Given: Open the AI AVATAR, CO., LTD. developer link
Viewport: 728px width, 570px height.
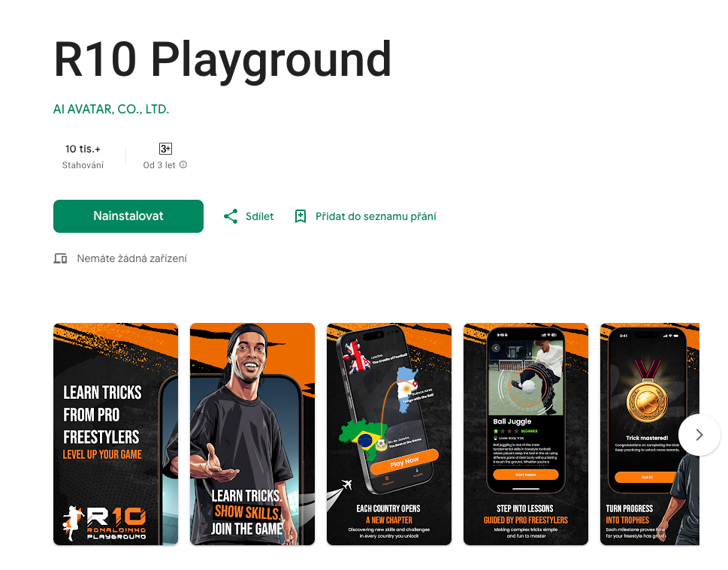Looking at the screenshot, I should (111, 110).
